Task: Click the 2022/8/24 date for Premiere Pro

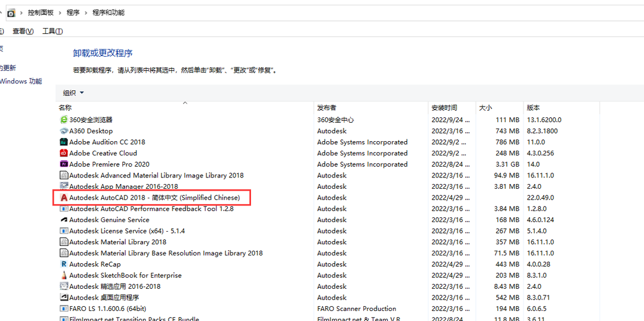Action: [x=450, y=164]
